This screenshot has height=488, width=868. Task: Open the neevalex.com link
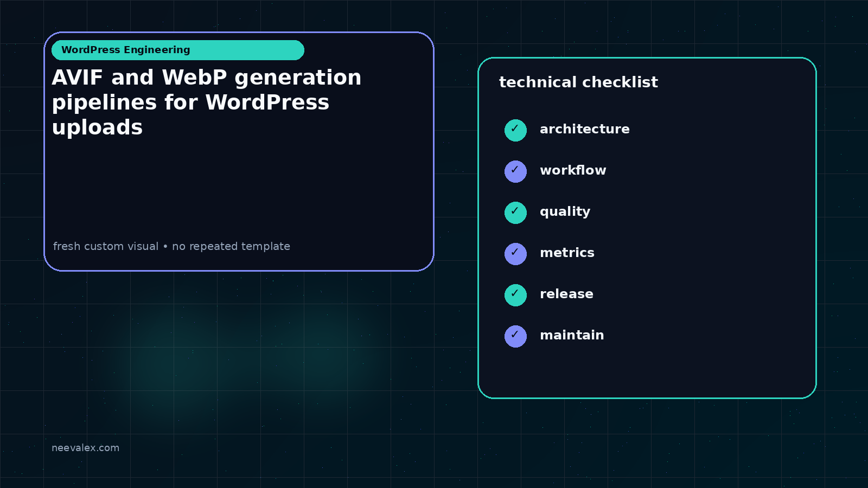click(85, 448)
